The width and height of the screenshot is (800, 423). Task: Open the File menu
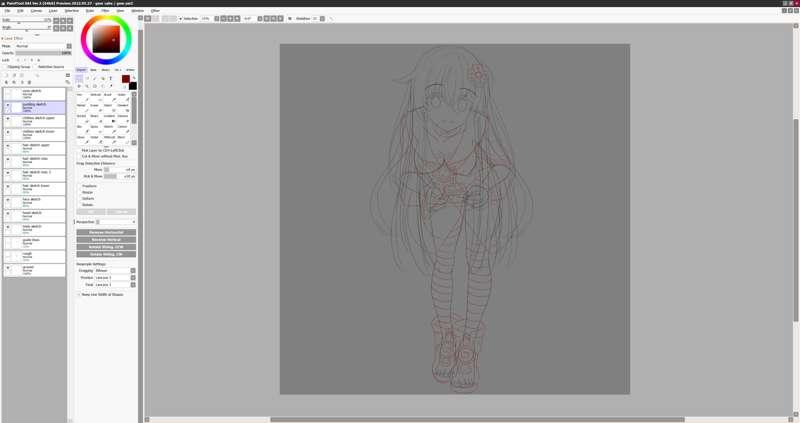pos(7,11)
